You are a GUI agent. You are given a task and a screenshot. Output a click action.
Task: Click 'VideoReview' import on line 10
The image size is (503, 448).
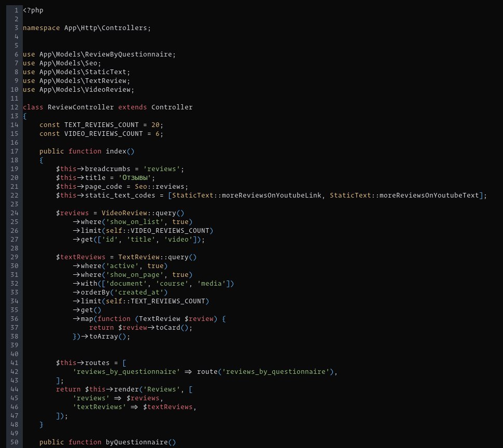(x=108, y=90)
